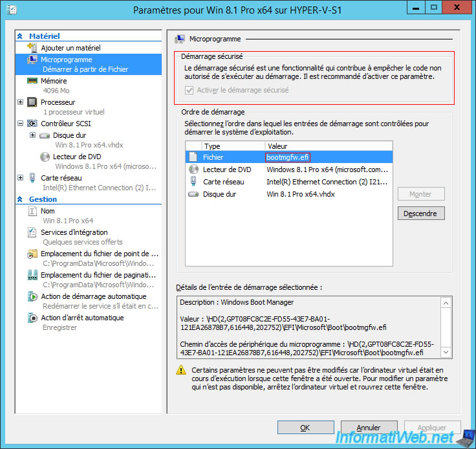The height and width of the screenshot is (449, 476).
Task: Click the details box scroll up arrow
Action: pos(446,303)
